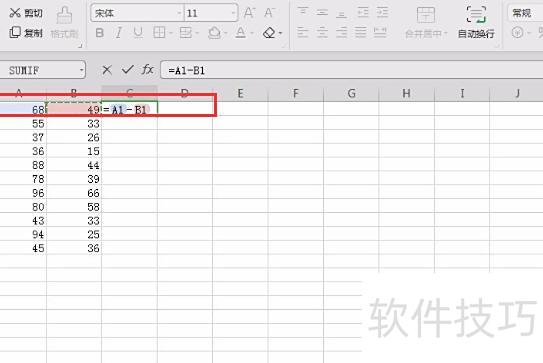Open the font group dialog launcher
This screenshot has width=543, height=363.
pos(286,45)
